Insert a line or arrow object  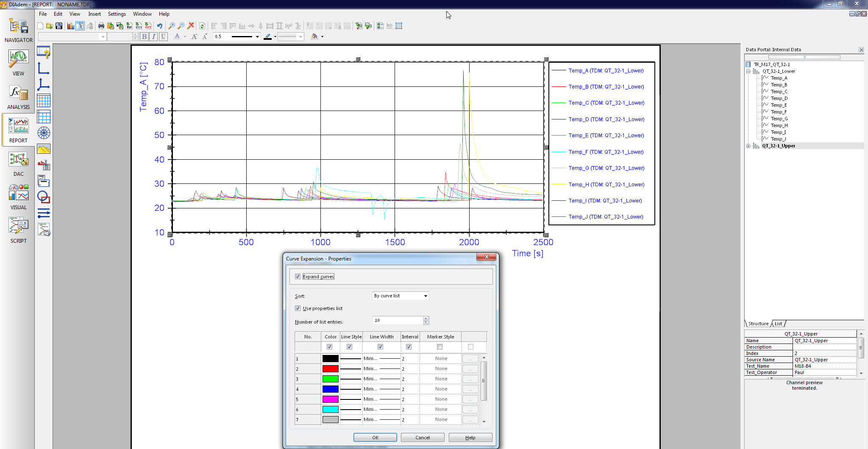44,213
